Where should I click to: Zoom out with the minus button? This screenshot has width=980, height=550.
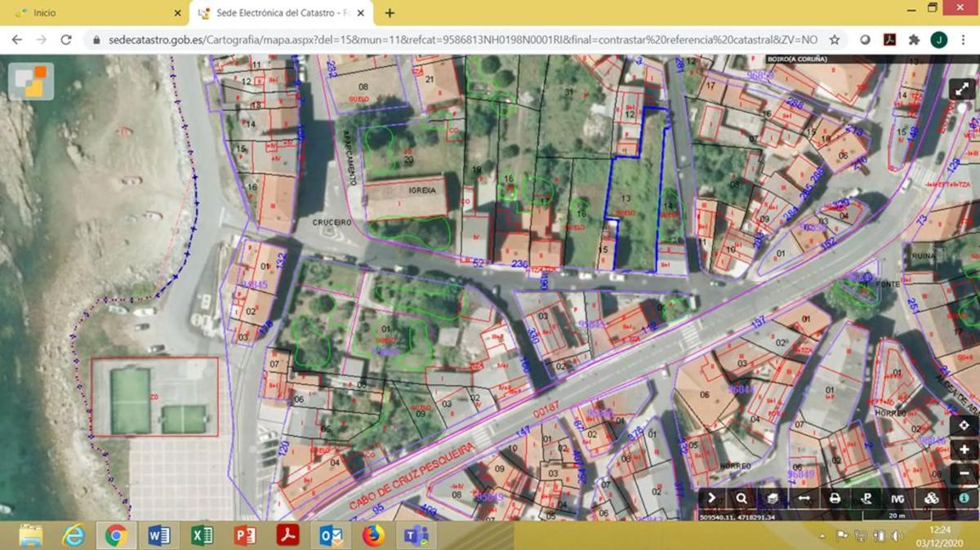pyautogui.click(x=964, y=472)
